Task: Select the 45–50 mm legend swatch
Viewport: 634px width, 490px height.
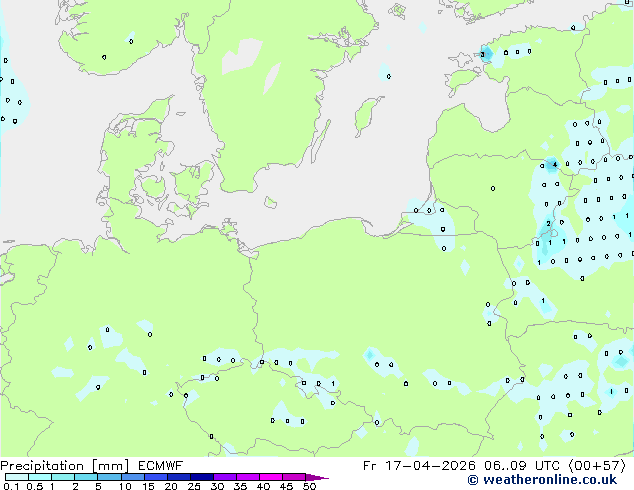Action: coord(294,477)
